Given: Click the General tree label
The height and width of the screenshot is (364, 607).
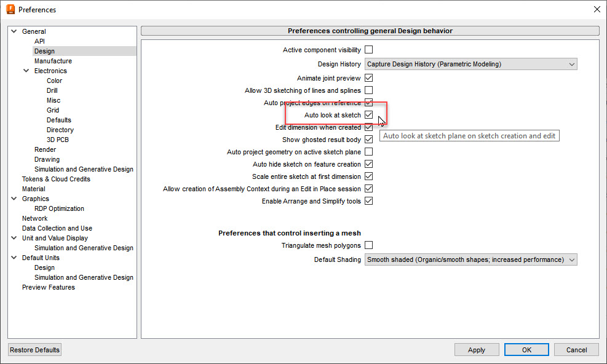Looking at the screenshot, I should (34, 31).
